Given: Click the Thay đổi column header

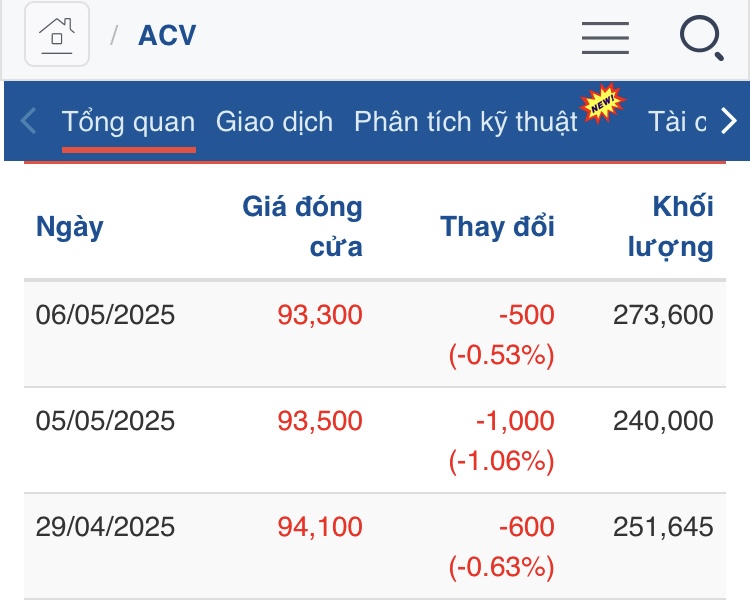Looking at the screenshot, I should [497, 227].
